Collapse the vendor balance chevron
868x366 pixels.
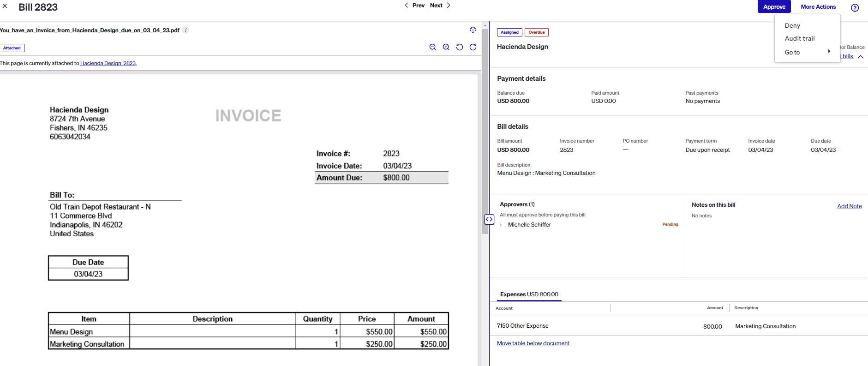pyautogui.click(x=861, y=57)
